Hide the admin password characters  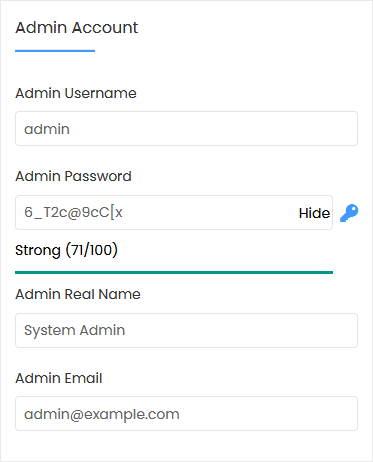coord(314,213)
